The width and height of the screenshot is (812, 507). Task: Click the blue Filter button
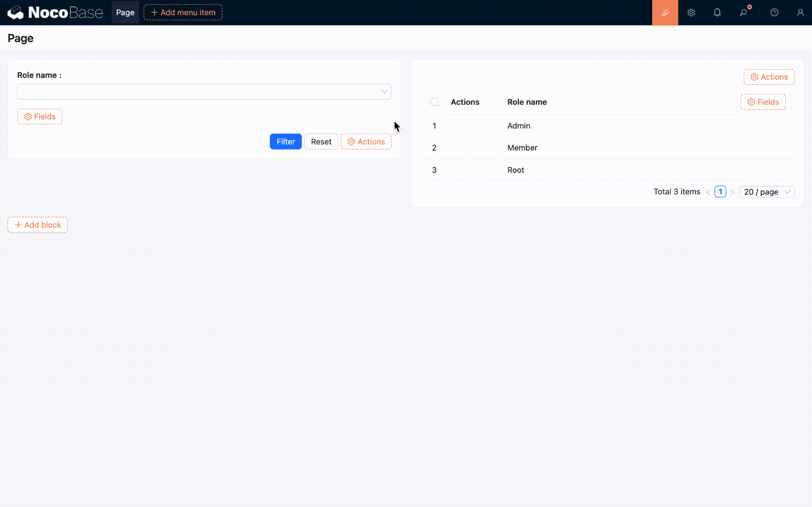[x=285, y=142]
